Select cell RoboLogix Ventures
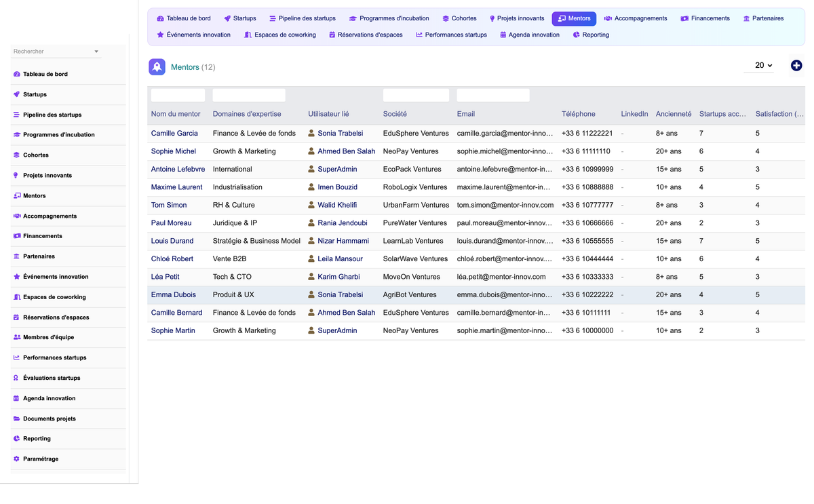The width and height of the screenshot is (814, 504). click(415, 187)
